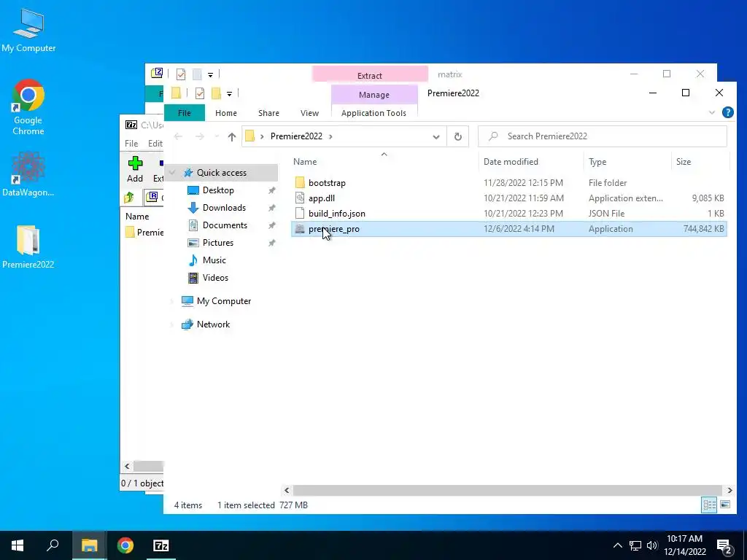Screen dimensions: 747x560
Task: Click Google Chrome taskbar icon
Action: point(125,545)
